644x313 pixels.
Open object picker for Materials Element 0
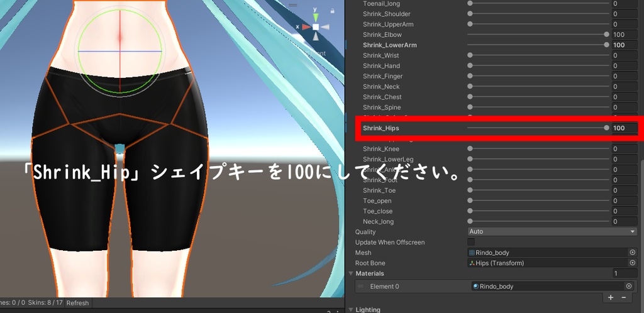pyautogui.click(x=628, y=287)
